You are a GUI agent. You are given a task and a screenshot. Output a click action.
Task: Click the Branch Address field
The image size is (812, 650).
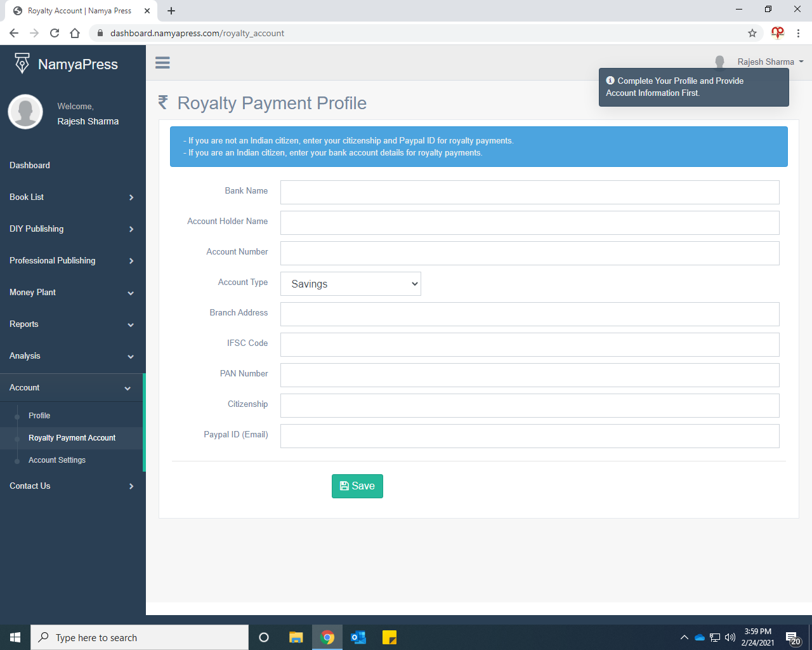click(x=530, y=314)
